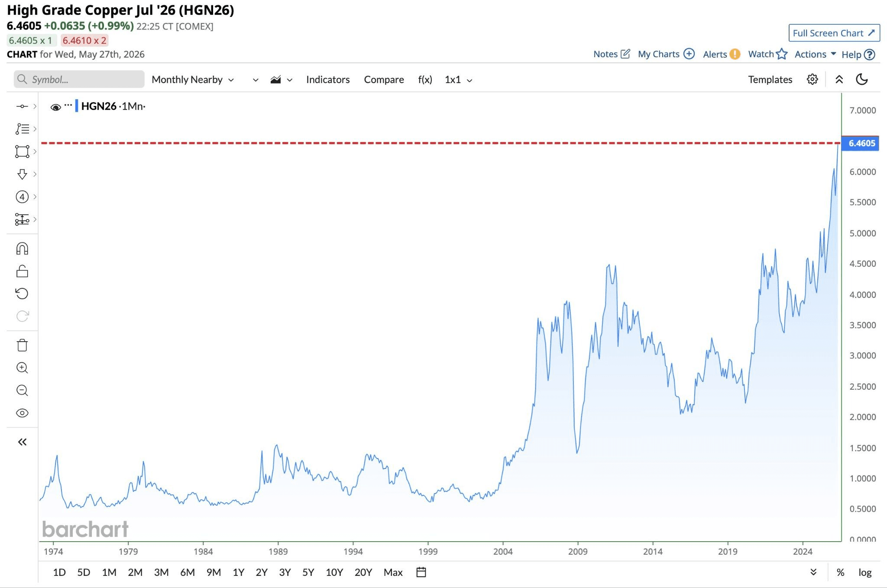887x588 pixels.
Task: Open the Indicators menu
Action: [x=328, y=80]
